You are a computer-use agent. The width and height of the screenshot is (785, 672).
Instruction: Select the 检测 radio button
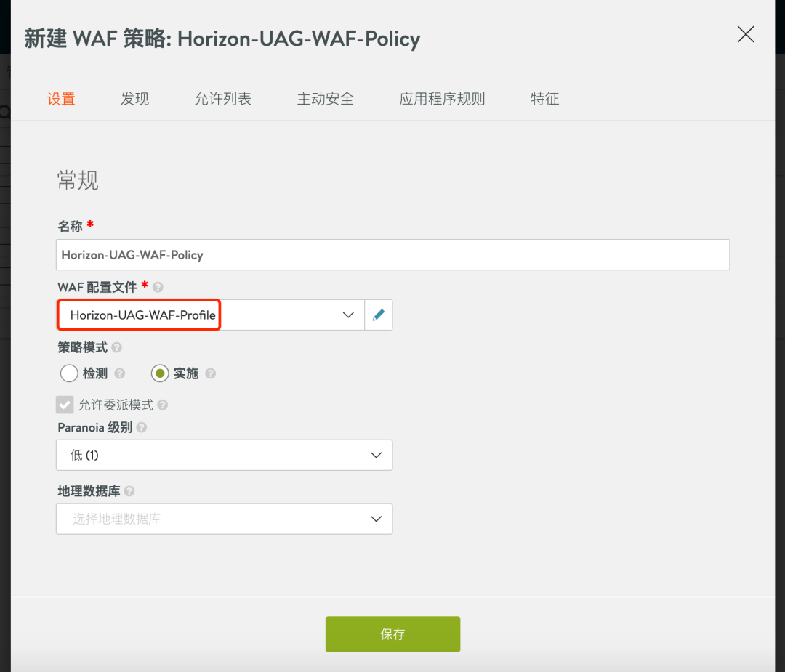coord(69,373)
